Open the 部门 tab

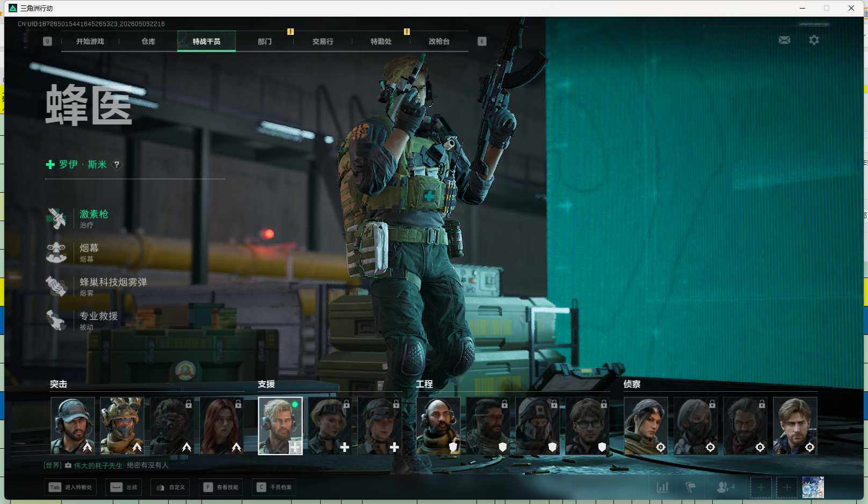point(264,41)
